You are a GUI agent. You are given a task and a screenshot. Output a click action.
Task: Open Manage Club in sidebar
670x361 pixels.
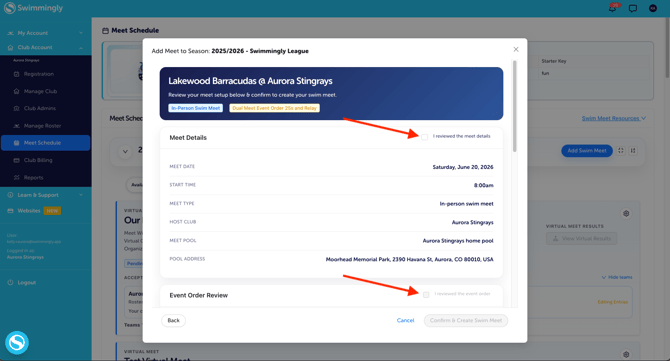pyautogui.click(x=40, y=91)
